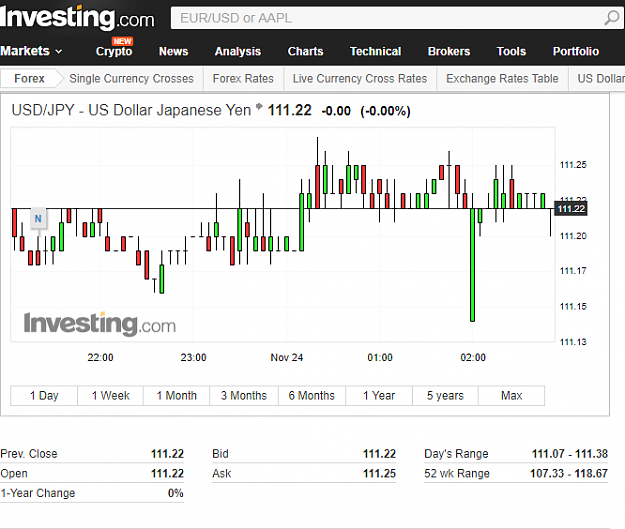The height and width of the screenshot is (529, 625).
Task: Select the 1 Week chart range
Action: coord(110,395)
